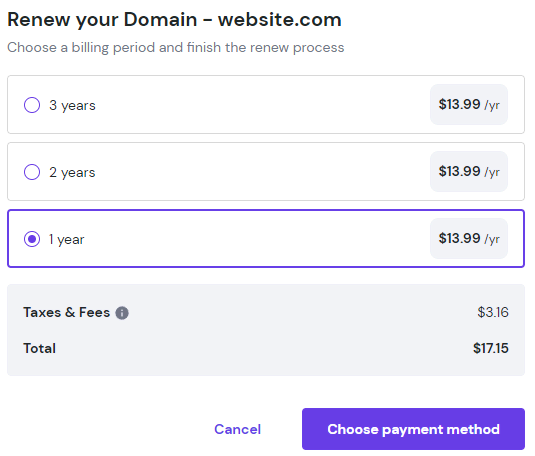
Task: Click the website.com domain name in title
Action: pos(280,20)
